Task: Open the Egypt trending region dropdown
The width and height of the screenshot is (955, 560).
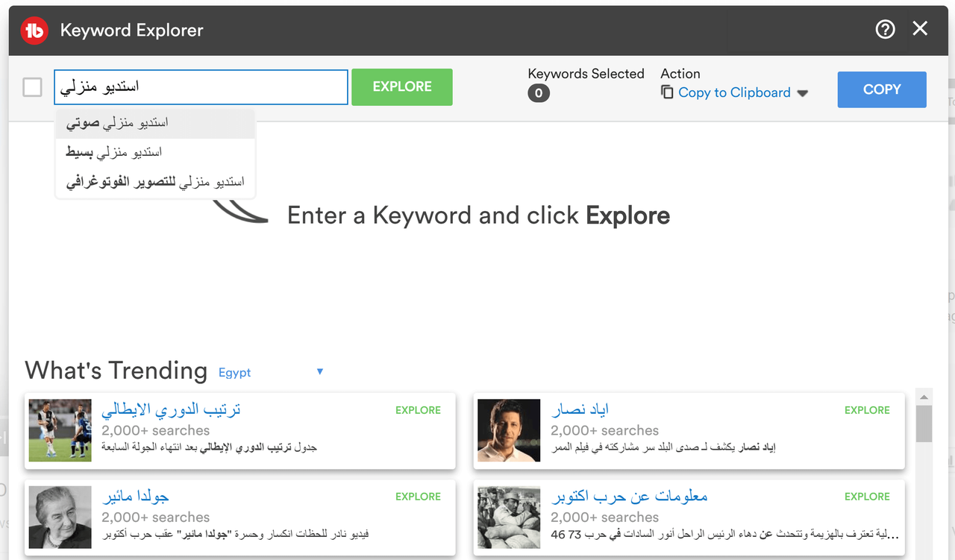Action: (x=319, y=371)
